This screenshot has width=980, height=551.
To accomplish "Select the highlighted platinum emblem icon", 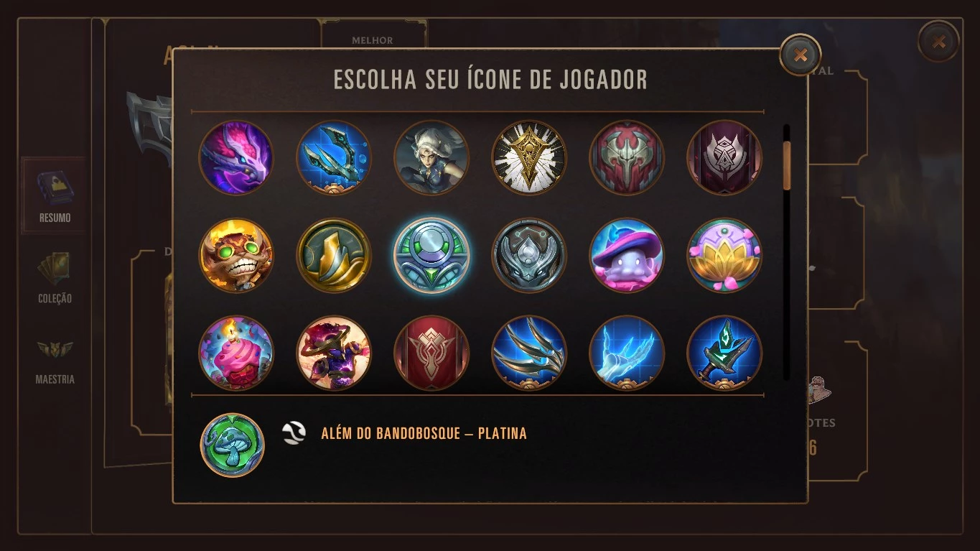I will point(431,255).
